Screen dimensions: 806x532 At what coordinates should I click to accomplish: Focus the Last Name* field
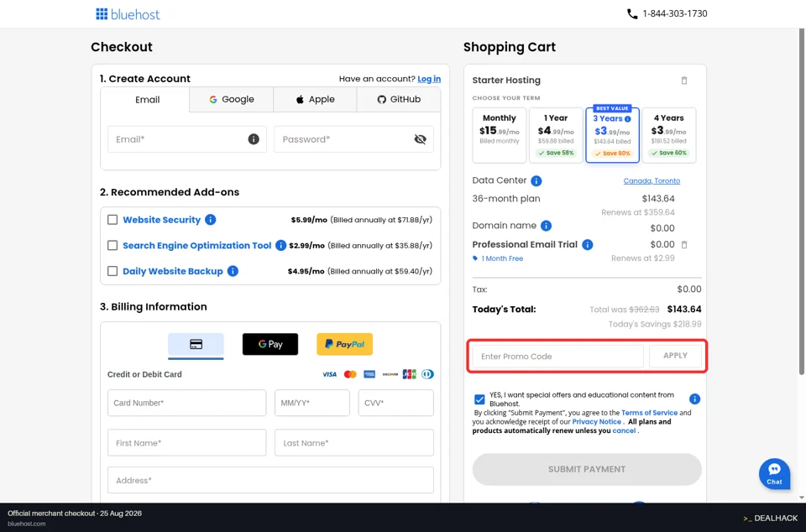(x=354, y=443)
